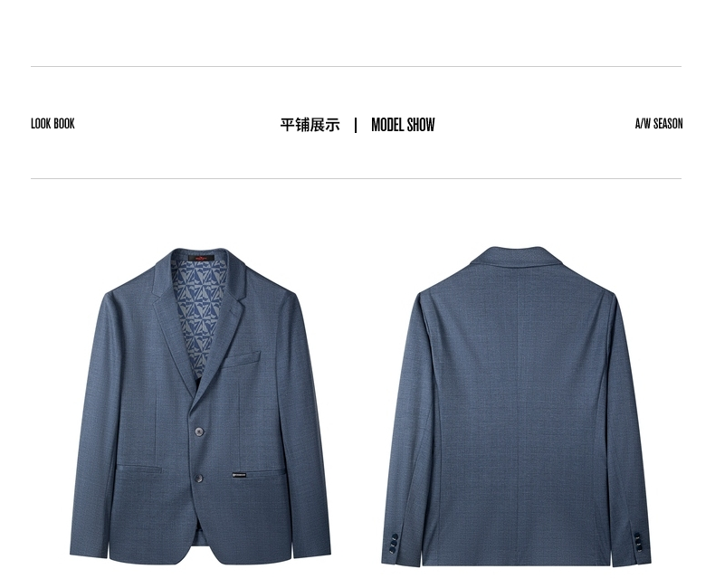Select the 平铺展示 heading text

(x=310, y=125)
